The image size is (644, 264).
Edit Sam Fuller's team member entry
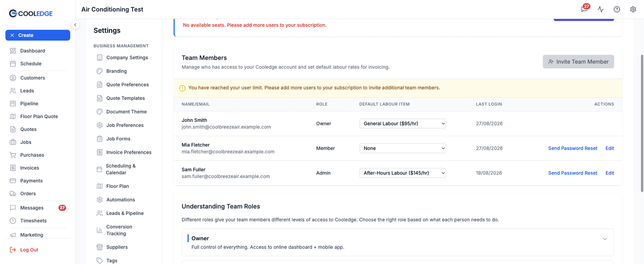coord(609,173)
